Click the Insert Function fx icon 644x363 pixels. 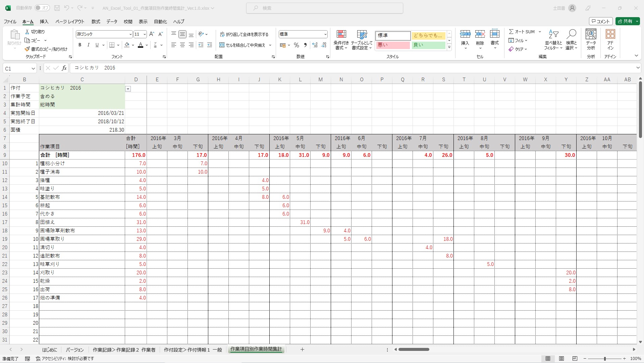point(64,68)
